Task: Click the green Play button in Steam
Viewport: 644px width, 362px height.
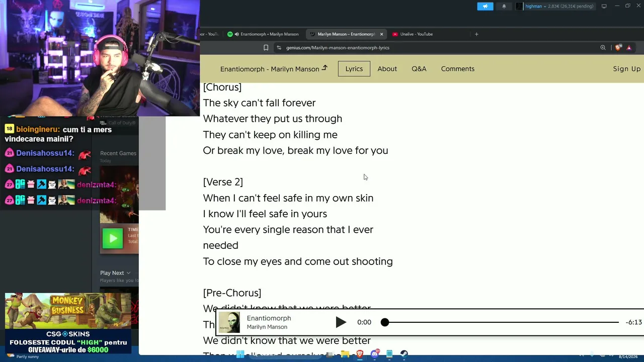Action: click(113, 238)
